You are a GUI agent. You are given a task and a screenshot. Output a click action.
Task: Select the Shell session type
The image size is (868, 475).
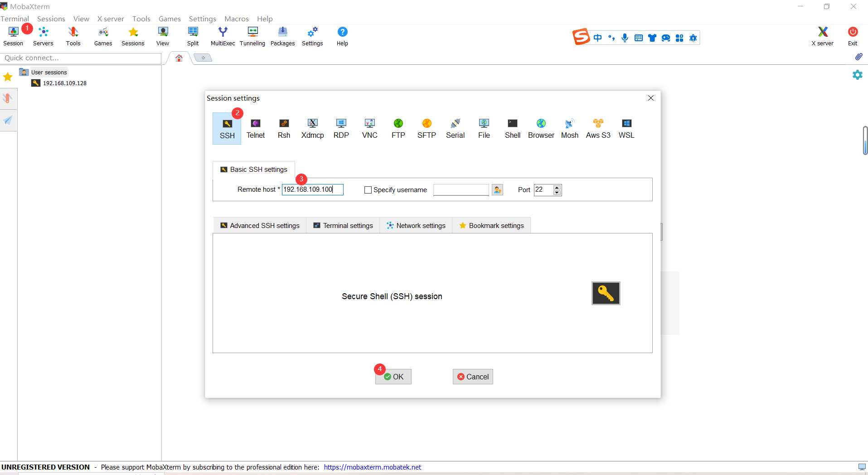pyautogui.click(x=512, y=129)
